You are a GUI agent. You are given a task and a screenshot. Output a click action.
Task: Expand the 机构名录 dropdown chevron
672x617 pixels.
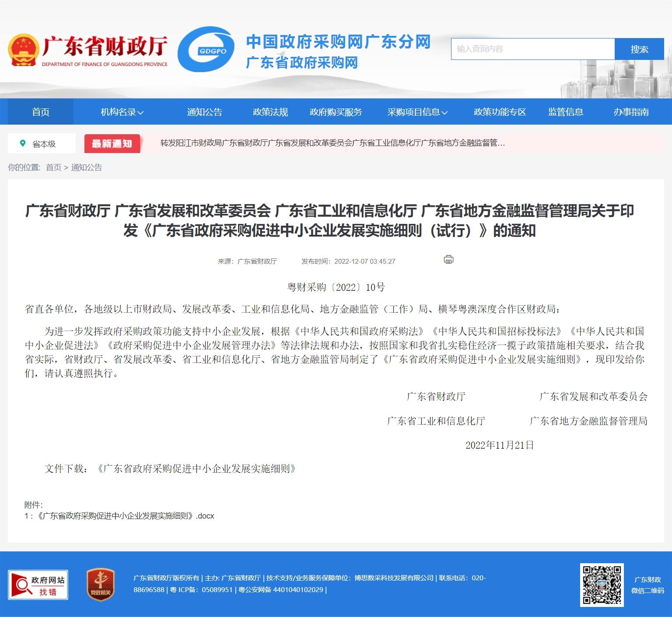(x=140, y=113)
